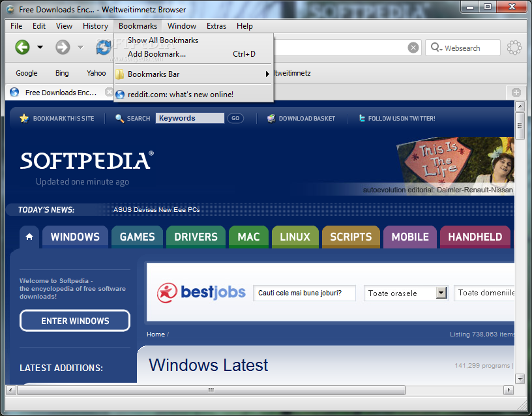This screenshot has height=416, width=532.
Task: Open the View menu
Action: pos(64,26)
